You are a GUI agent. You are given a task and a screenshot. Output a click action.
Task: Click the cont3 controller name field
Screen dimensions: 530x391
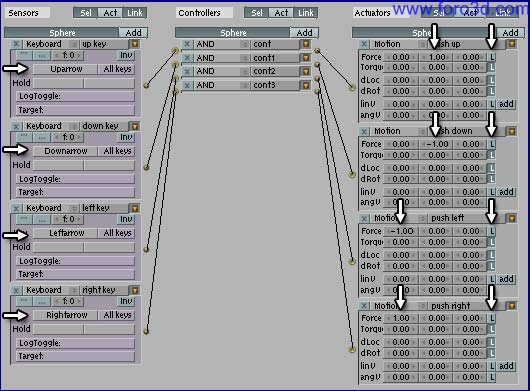(x=275, y=85)
